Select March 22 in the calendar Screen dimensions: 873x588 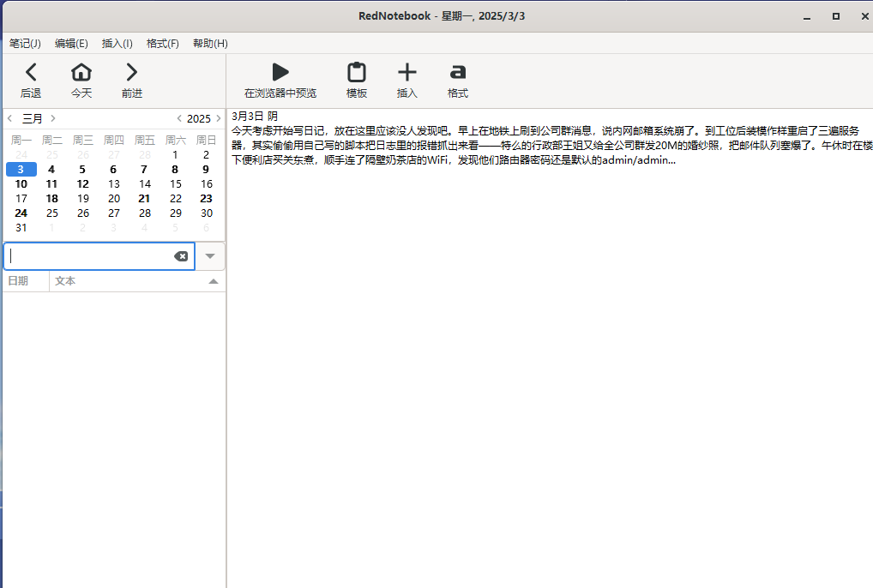(x=175, y=199)
